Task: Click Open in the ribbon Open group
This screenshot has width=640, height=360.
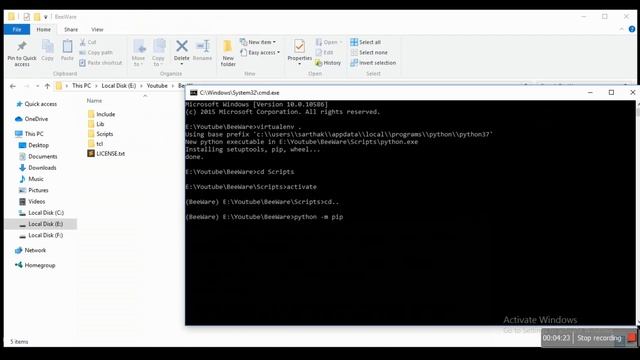Action: (x=329, y=42)
